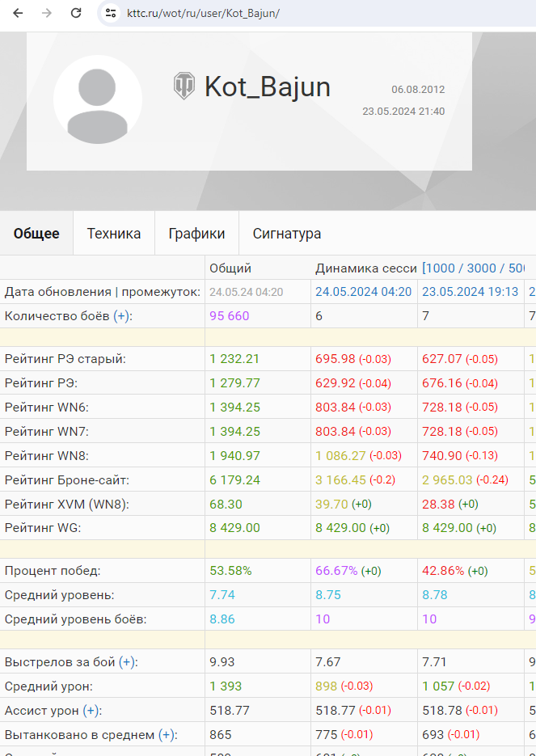536x756 pixels.
Task: Click Рейтинг Броне-сайт value 6 179.24
Action: pos(234,480)
